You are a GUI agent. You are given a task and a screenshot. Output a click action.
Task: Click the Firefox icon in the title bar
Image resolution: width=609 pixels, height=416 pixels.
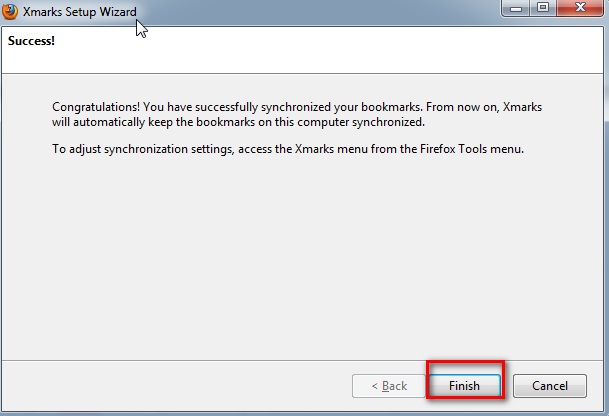(9, 11)
